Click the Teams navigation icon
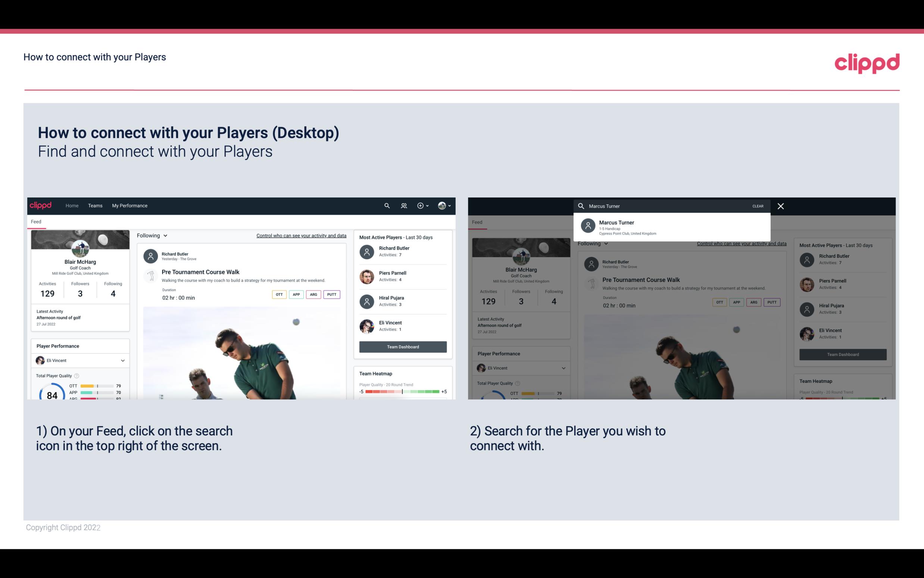924x578 pixels. coord(95,205)
